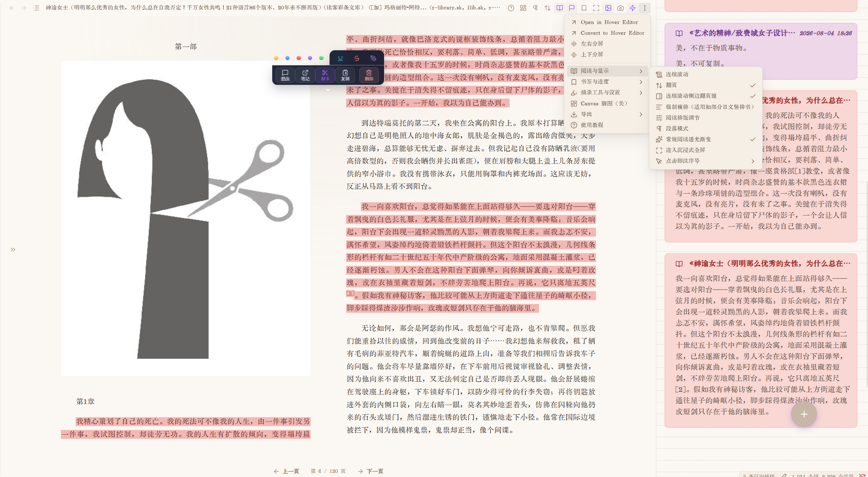Toggle the checked 翻页 option
Screen dimensions: 868x477
coord(705,85)
